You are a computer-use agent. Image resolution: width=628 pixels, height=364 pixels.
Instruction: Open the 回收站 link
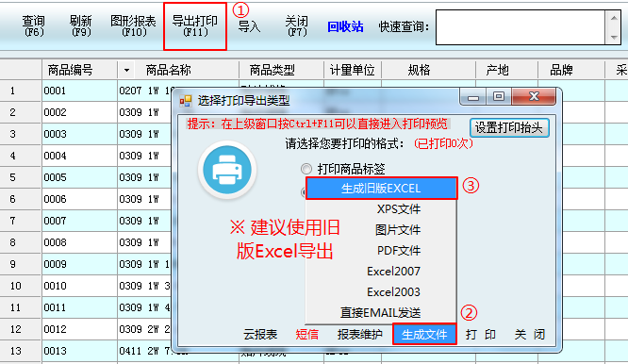(345, 26)
